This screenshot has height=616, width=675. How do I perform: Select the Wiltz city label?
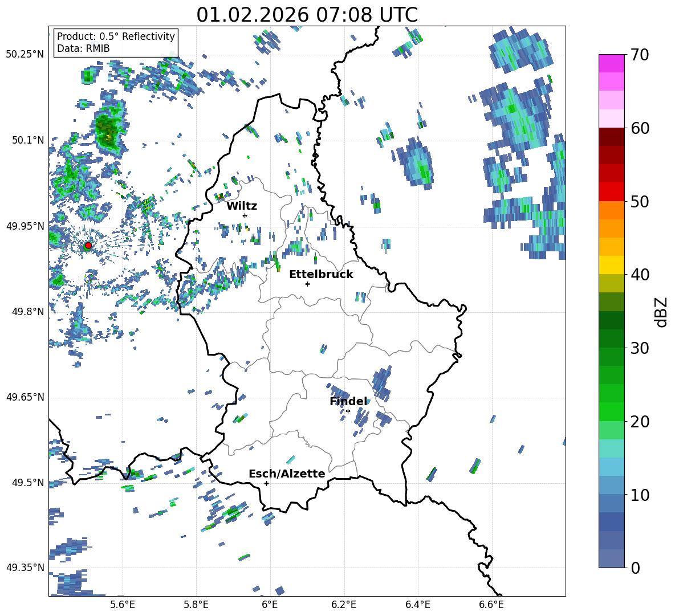242,206
